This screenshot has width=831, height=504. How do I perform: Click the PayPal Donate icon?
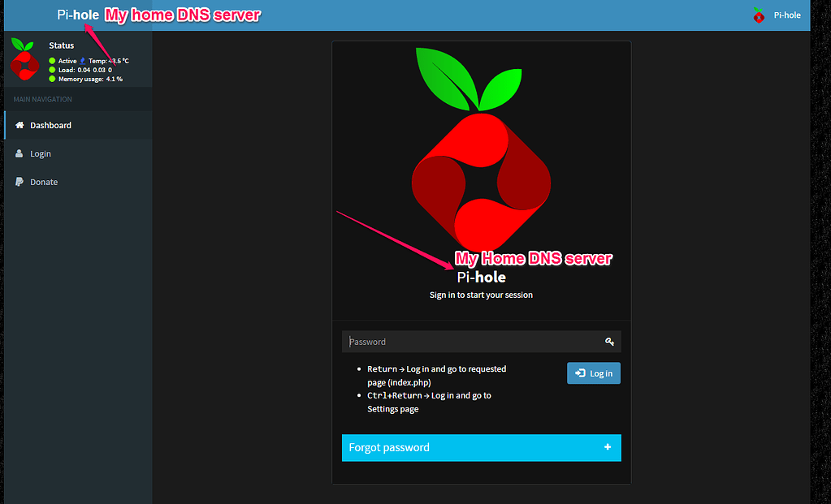[x=18, y=182]
